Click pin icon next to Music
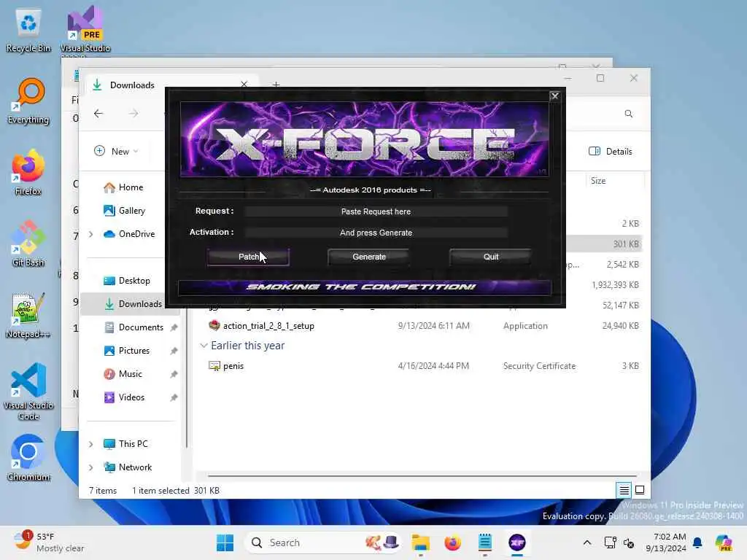Viewport: 747px width, 560px height. coord(174,374)
